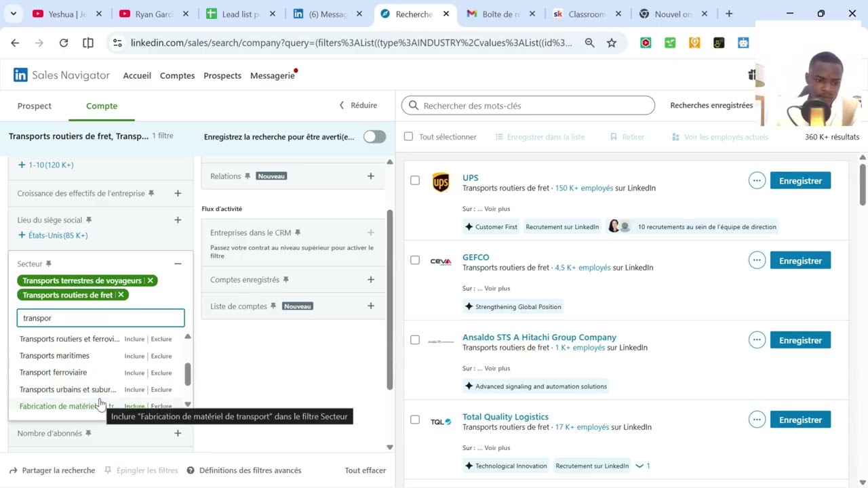Image resolution: width=868 pixels, height=488 pixels.
Task: Collapse the Secteur filter section
Action: point(178,264)
